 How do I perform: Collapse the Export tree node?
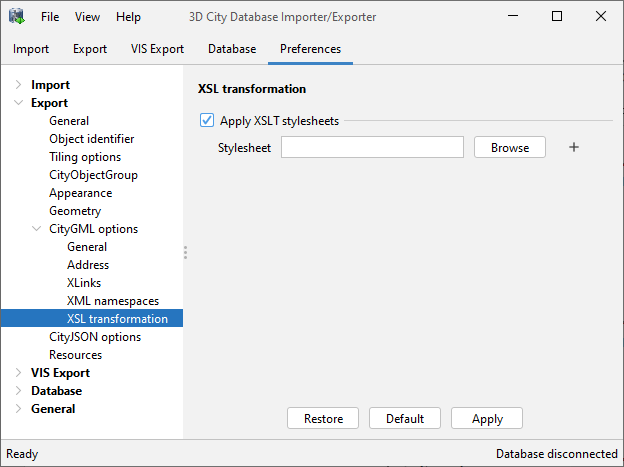(18, 103)
